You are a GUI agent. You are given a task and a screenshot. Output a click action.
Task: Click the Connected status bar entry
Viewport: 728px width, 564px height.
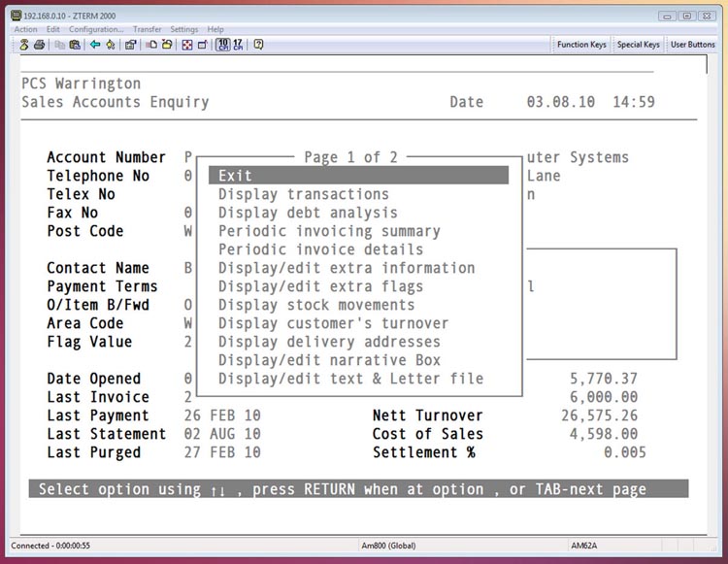[x=50, y=546]
